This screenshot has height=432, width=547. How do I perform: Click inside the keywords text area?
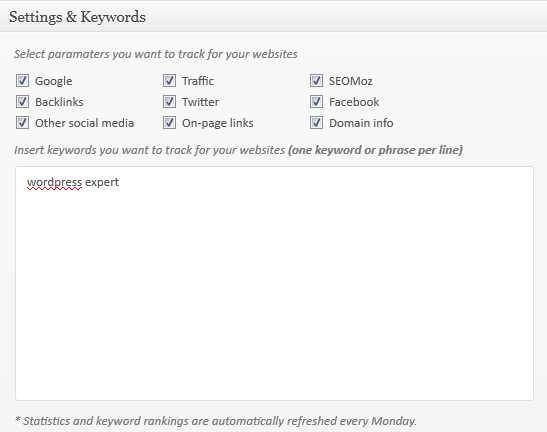(x=275, y=283)
